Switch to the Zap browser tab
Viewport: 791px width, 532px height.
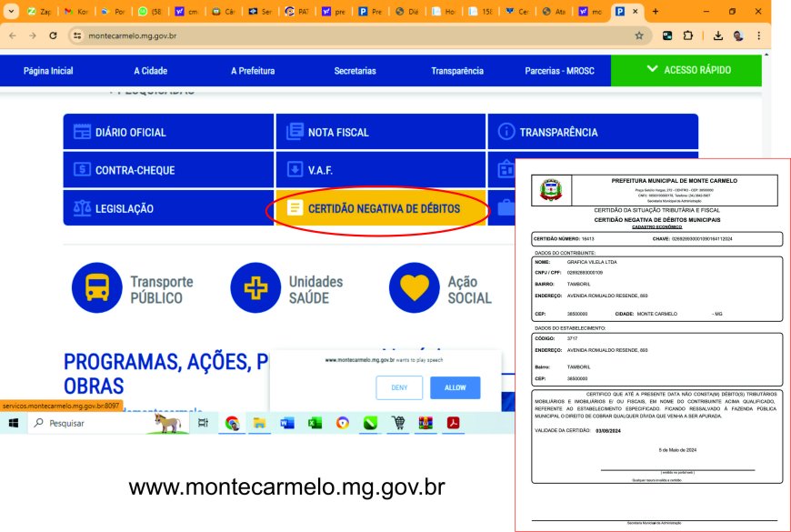pos(39,11)
